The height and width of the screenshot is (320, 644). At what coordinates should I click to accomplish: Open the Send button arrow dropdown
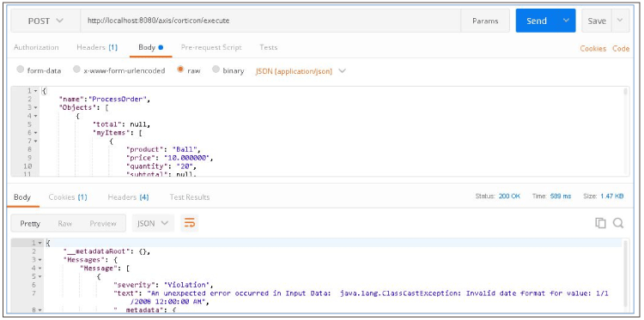coord(567,21)
